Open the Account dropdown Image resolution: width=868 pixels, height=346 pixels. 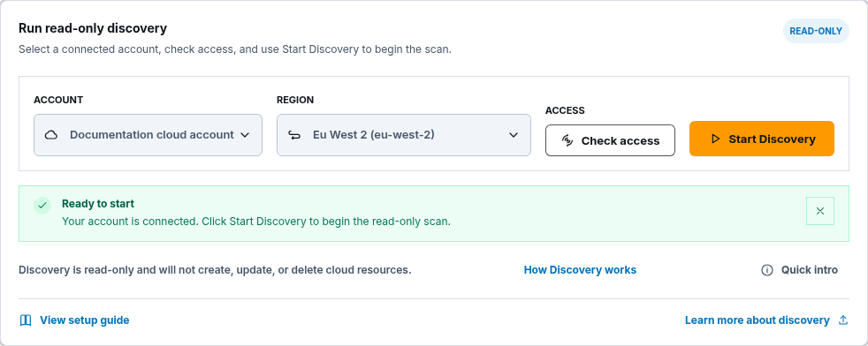coord(148,135)
